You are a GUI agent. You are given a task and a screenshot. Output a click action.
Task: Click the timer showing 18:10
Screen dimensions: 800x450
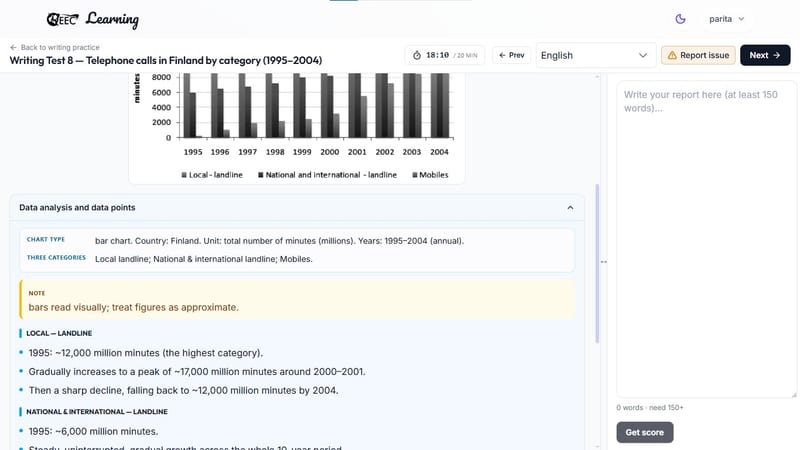click(x=444, y=55)
